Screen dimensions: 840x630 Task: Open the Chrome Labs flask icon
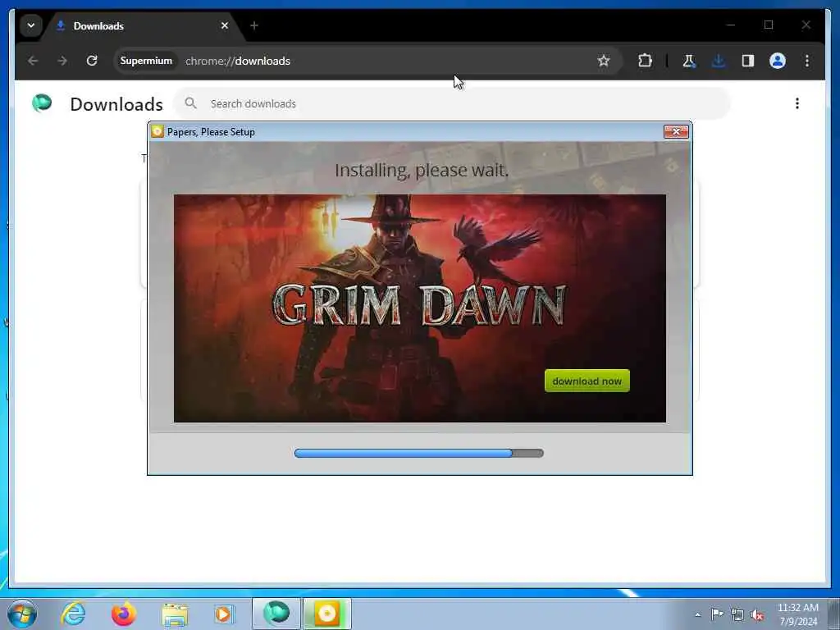689,61
